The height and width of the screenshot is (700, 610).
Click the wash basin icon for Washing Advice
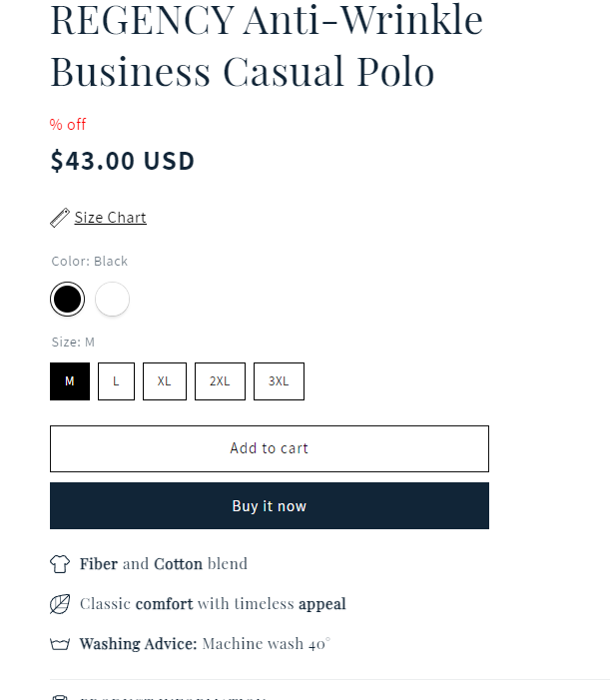[x=60, y=644]
